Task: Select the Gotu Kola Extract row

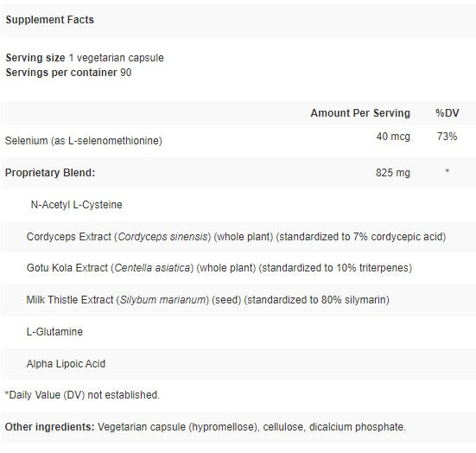Action: tap(238, 268)
